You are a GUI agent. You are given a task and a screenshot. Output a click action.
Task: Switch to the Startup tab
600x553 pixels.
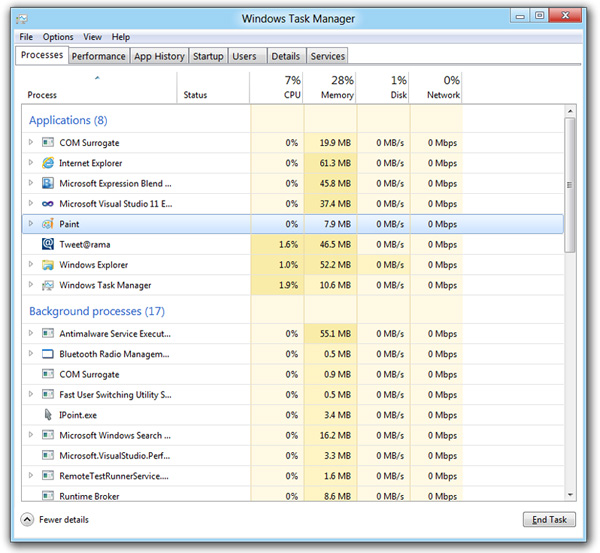pos(208,56)
